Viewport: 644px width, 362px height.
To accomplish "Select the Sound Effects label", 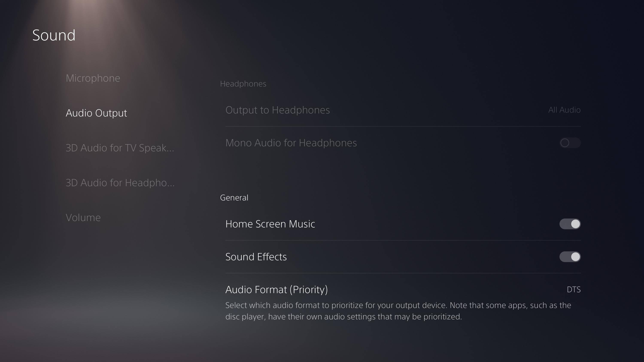I will (256, 257).
